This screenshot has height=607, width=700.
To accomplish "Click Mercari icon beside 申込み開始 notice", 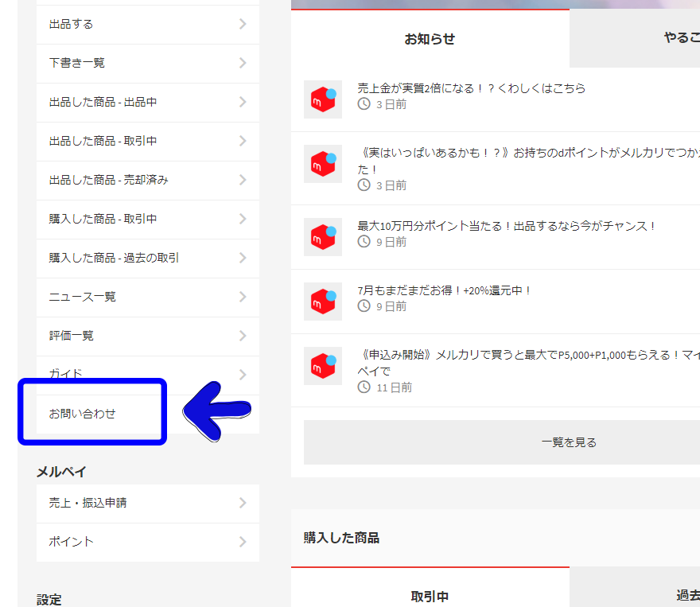I will (323, 366).
